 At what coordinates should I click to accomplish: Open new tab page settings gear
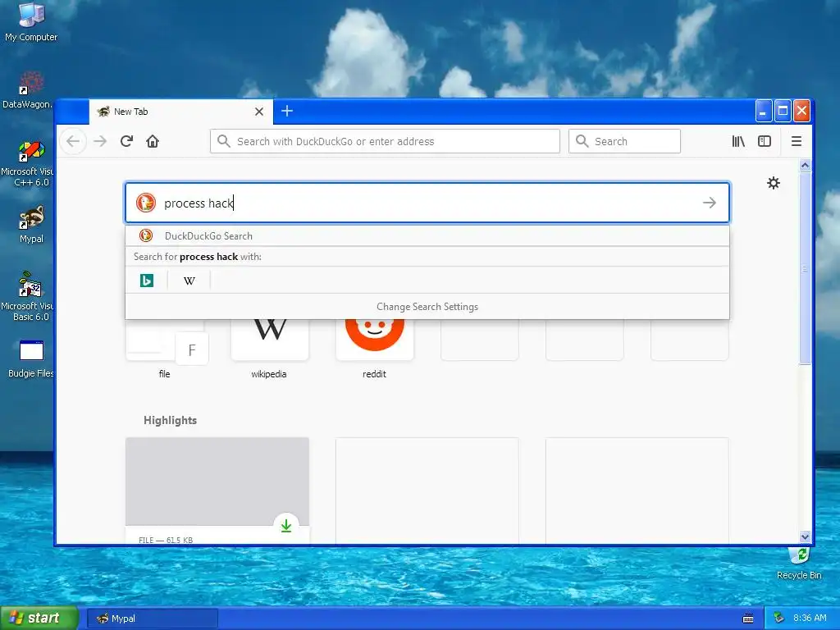click(774, 183)
